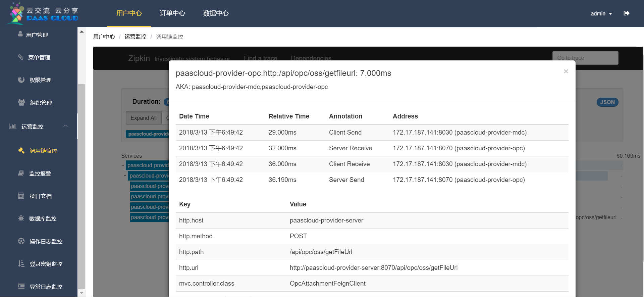Viewport: 644px width, 297px height.
Task: Switch to 用户中心 top tab
Action: (x=129, y=13)
